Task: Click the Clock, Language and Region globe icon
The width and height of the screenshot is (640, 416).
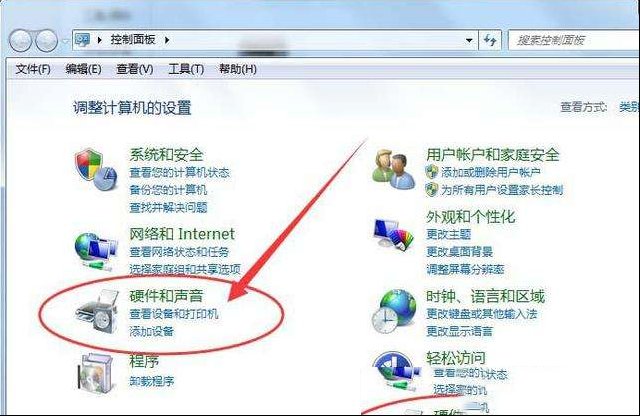Action: tap(393, 311)
